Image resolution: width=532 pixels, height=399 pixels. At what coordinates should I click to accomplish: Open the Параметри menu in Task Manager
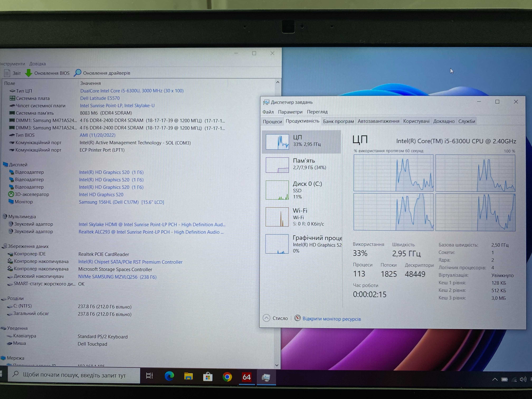290,112
